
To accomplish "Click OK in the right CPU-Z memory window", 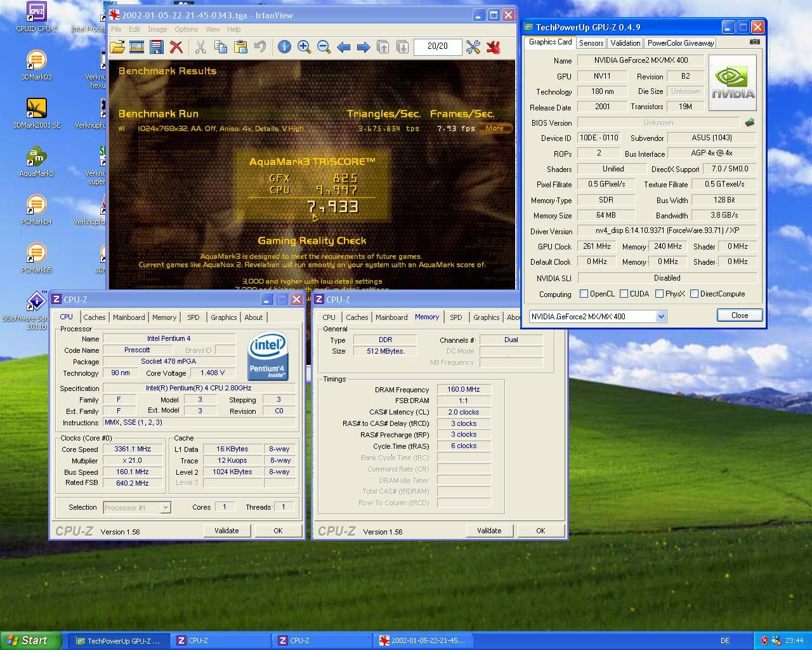I will coord(540,531).
